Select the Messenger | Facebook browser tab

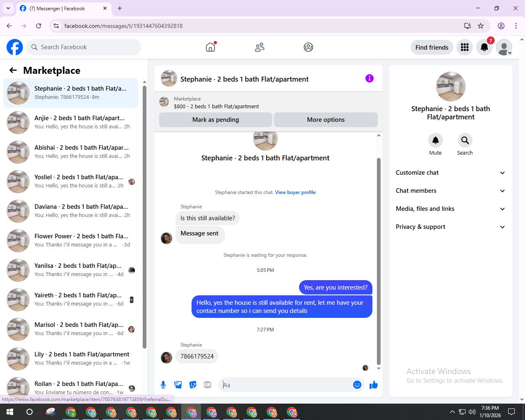point(64,8)
